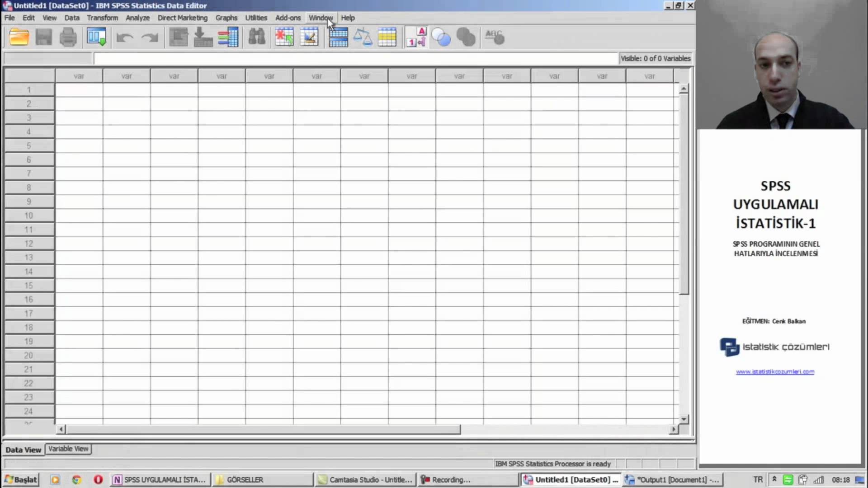This screenshot has height=488, width=868.
Task: Click the Opera icon in taskbar
Action: (98, 479)
